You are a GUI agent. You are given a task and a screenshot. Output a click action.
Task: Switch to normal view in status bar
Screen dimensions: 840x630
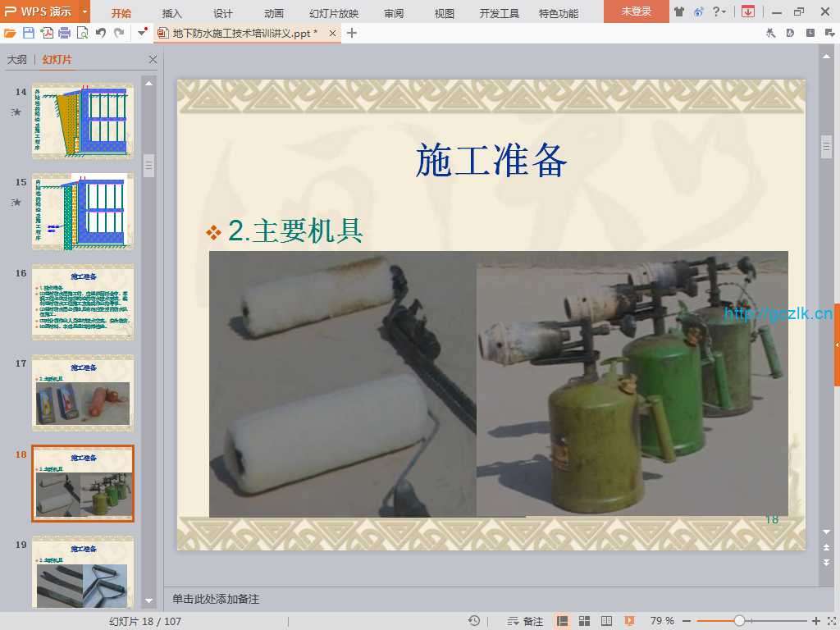(x=563, y=621)
